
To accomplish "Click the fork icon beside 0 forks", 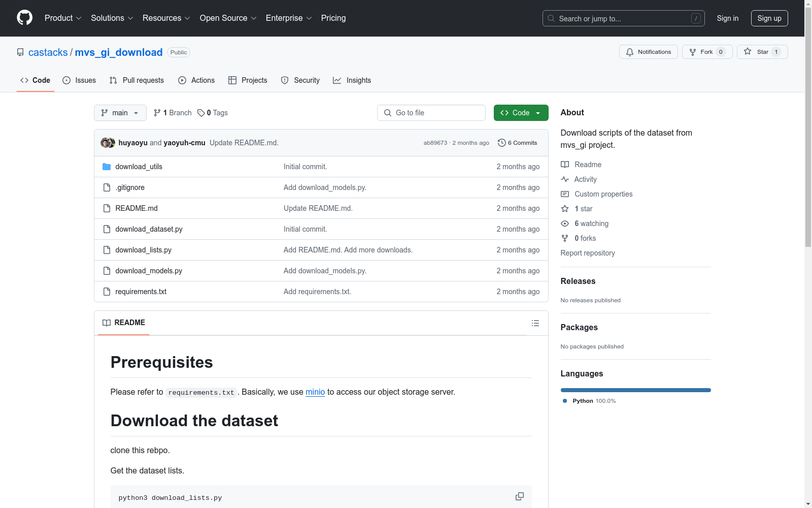I will coord(565,238).
